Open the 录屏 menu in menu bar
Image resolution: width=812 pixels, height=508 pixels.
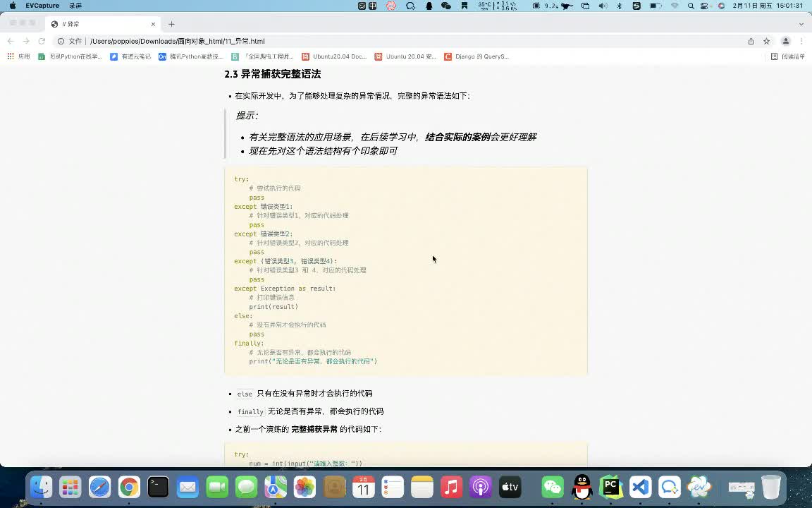pyautogui.click(x=75, y=6)
